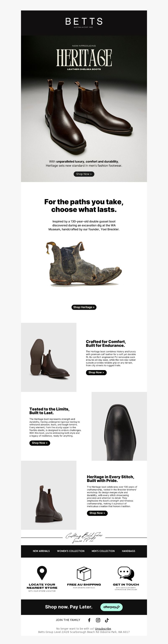Click the old excavated boot image
Image resolution: width=168 pixels, height=644 pixels.
point(84,264)
